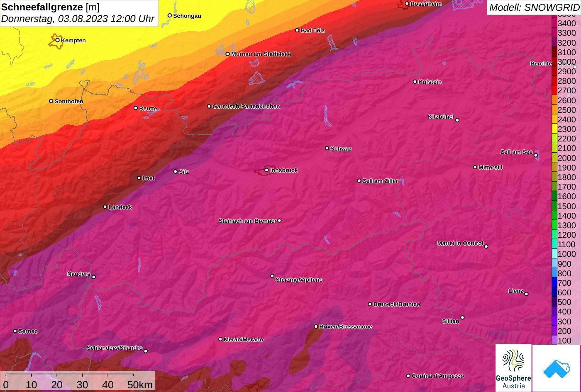The height and width of the screenshot is (392, 581).
Task: Click the Zell am See marker
Action: click(536, 156)
